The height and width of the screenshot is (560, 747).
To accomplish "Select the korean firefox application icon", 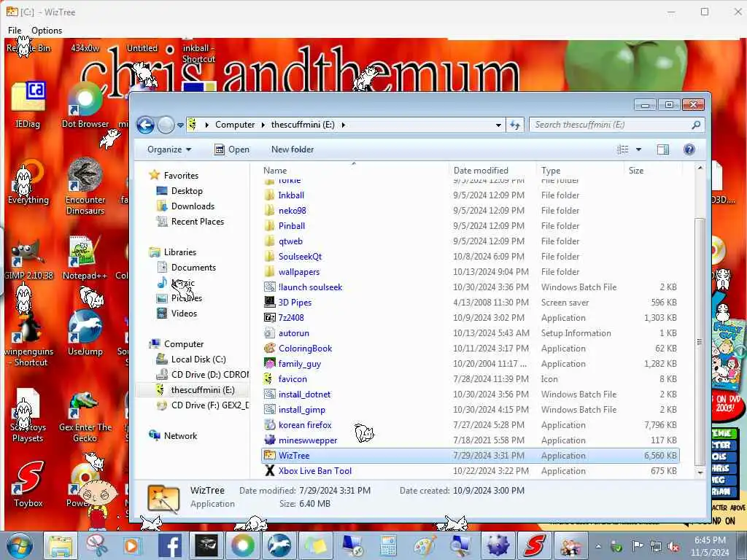I will coord(270,425).
